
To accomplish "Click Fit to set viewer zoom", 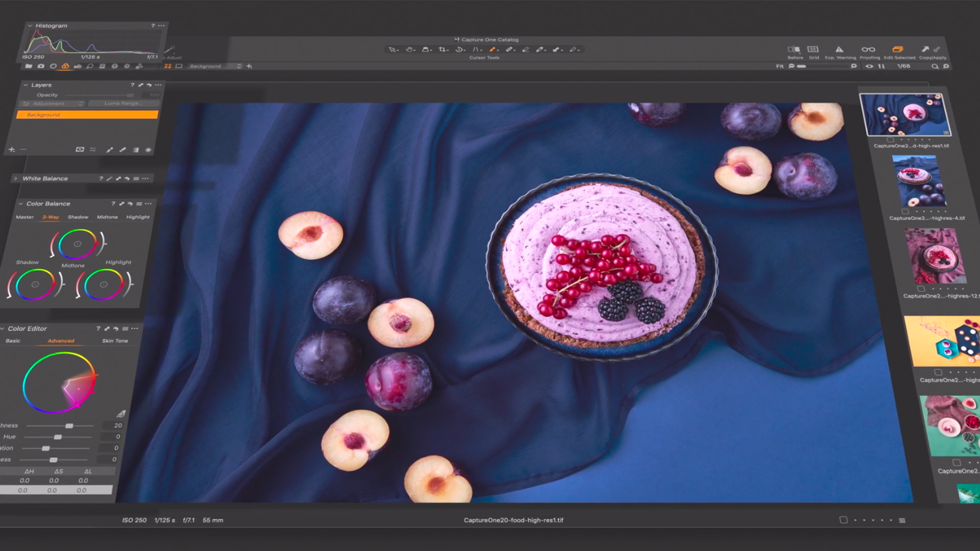I will click(779, 66).
